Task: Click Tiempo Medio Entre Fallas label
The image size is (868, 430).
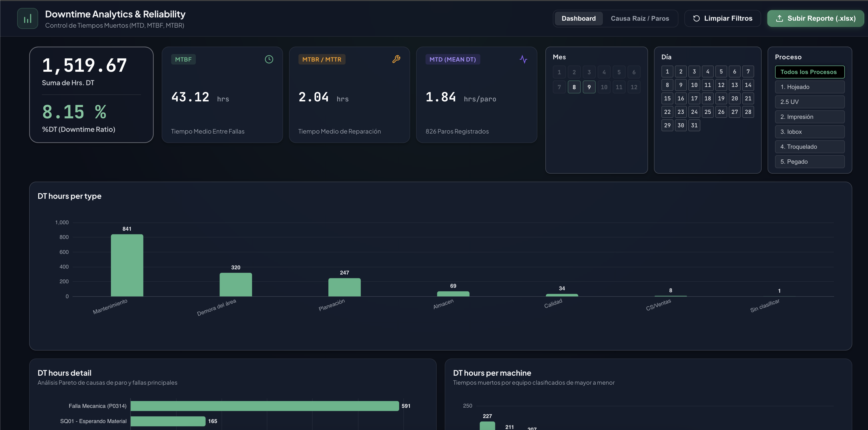Action: [x=208, y=132]
